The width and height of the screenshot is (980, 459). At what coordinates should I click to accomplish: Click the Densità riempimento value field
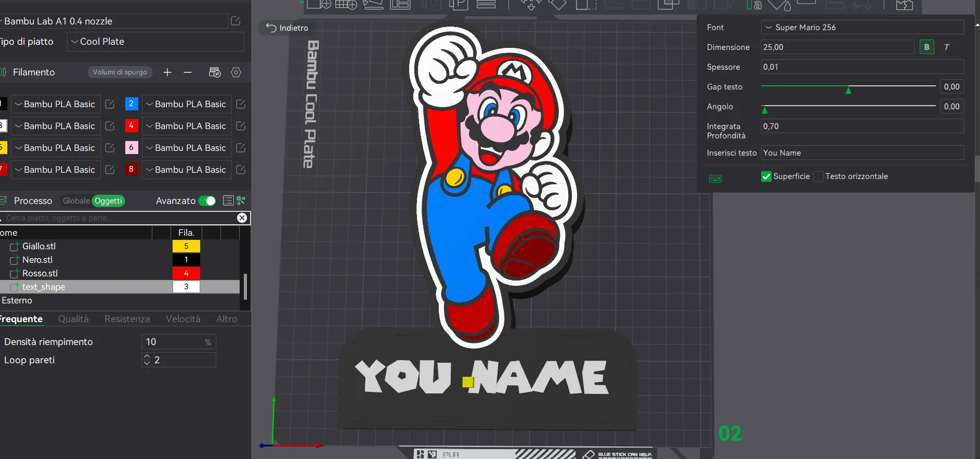click(x=178, y=342)
